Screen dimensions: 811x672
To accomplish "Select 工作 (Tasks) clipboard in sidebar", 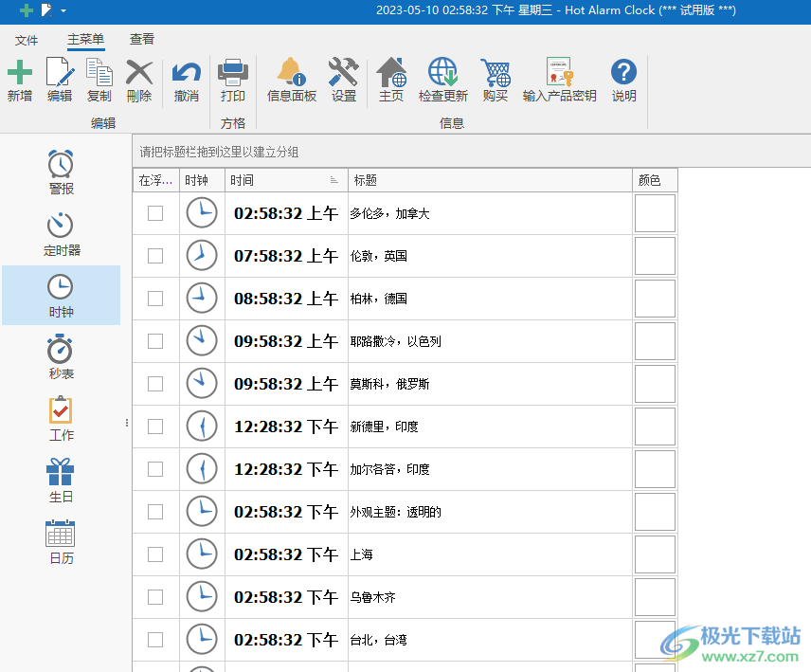I will (x=61, y=419).
